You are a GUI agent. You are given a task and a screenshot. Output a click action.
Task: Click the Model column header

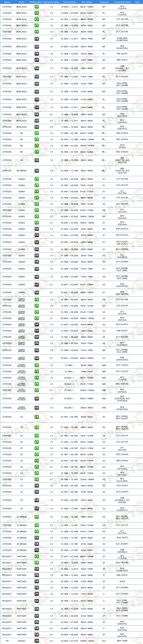[22, 2]
